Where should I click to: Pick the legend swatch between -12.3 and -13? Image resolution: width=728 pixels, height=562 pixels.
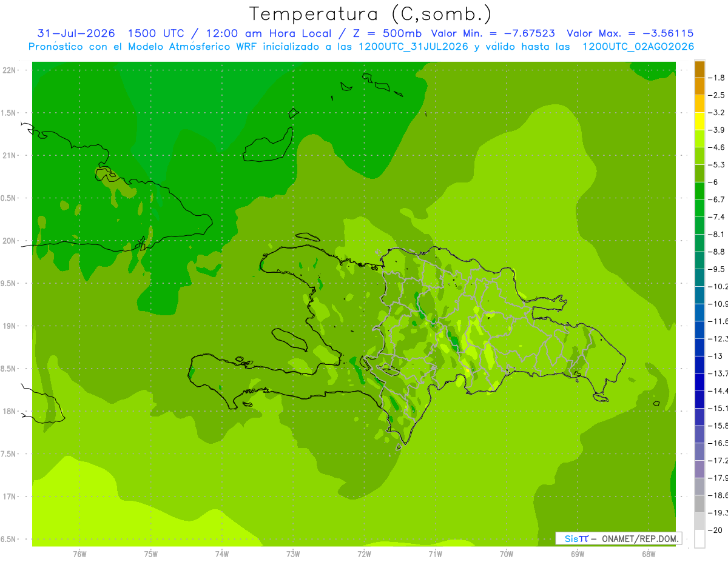coord(699,347)
